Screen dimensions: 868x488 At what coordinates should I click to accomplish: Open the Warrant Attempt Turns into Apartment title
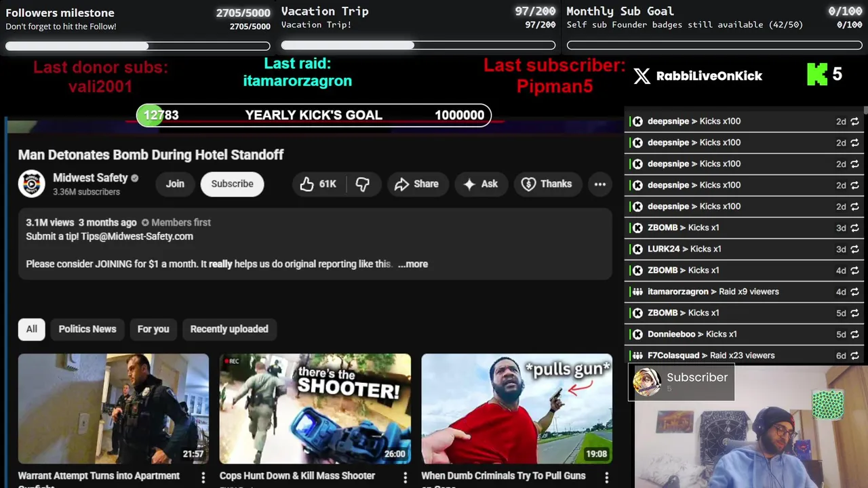point(99,479)
